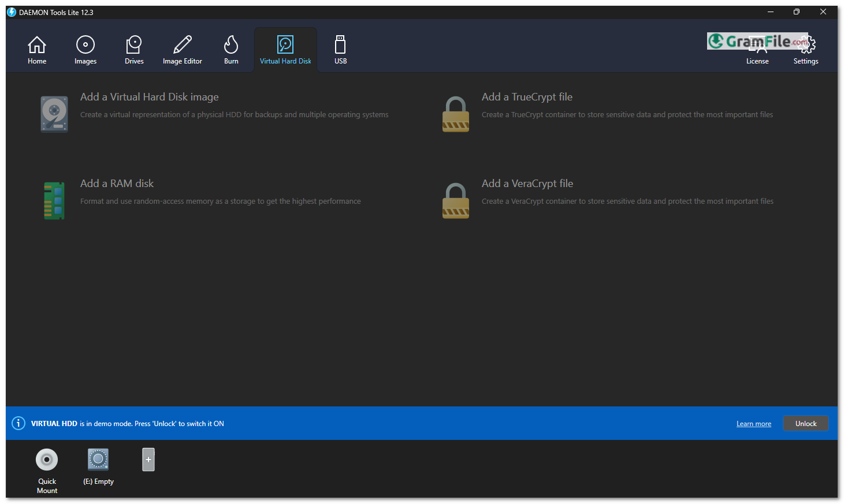The width and height of the screenshot is (844, 504).
Task: Add a new drive with plus button
Action: [148, 460]
